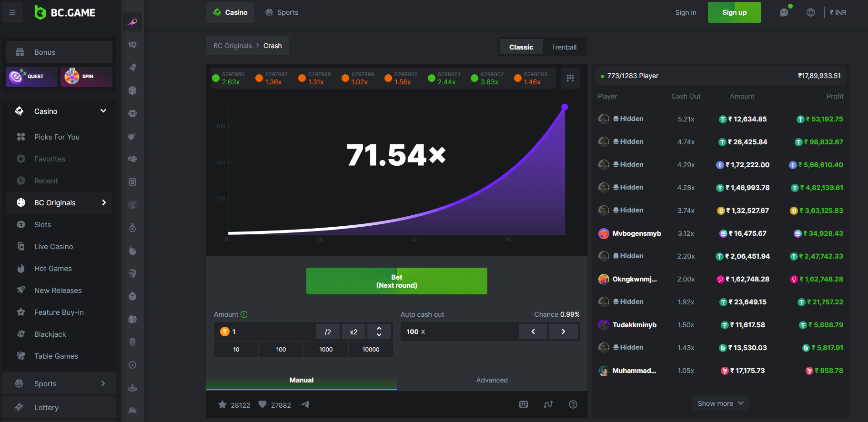Screen dimensions: 868x422
Task: Select the Manual betting tab
Action: coord(302,380)
